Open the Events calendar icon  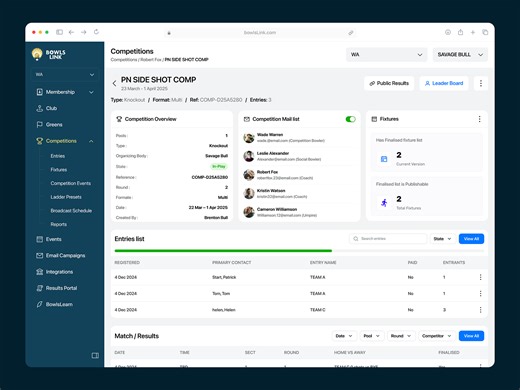(39, 239)
